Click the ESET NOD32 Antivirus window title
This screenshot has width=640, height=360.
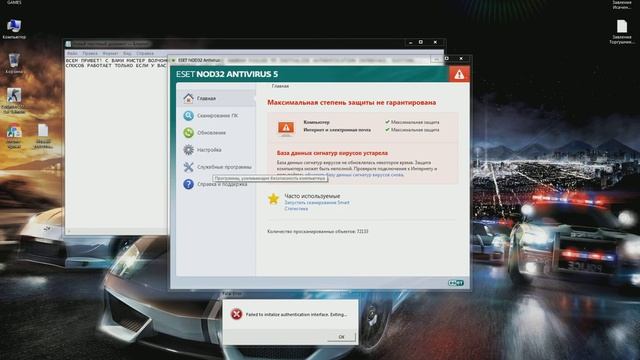click(x=199, y=60)
